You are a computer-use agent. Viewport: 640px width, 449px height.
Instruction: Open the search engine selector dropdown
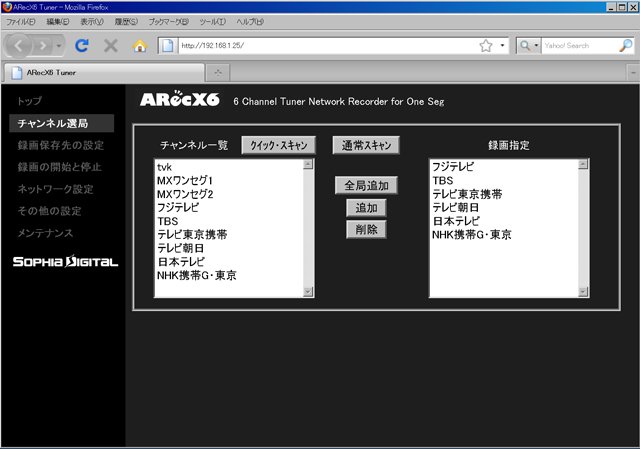(x=529, y=46)
